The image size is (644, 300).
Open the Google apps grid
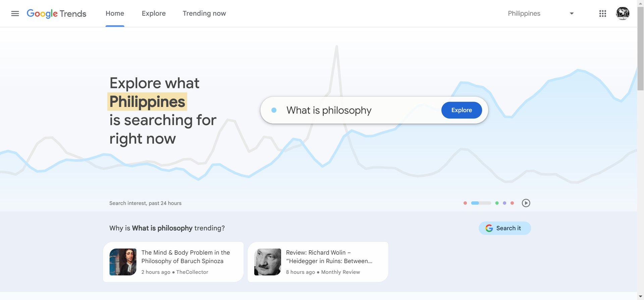pos(603,13)
